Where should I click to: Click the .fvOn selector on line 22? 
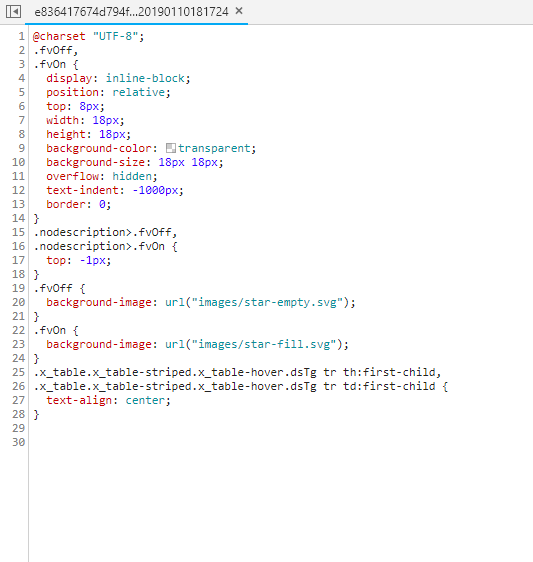click(49, 330)
